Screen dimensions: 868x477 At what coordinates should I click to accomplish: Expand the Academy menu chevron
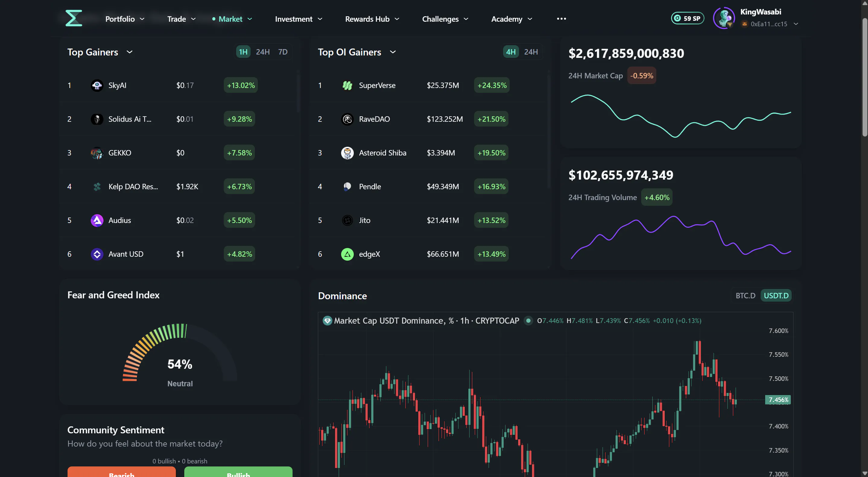(530, 19)
